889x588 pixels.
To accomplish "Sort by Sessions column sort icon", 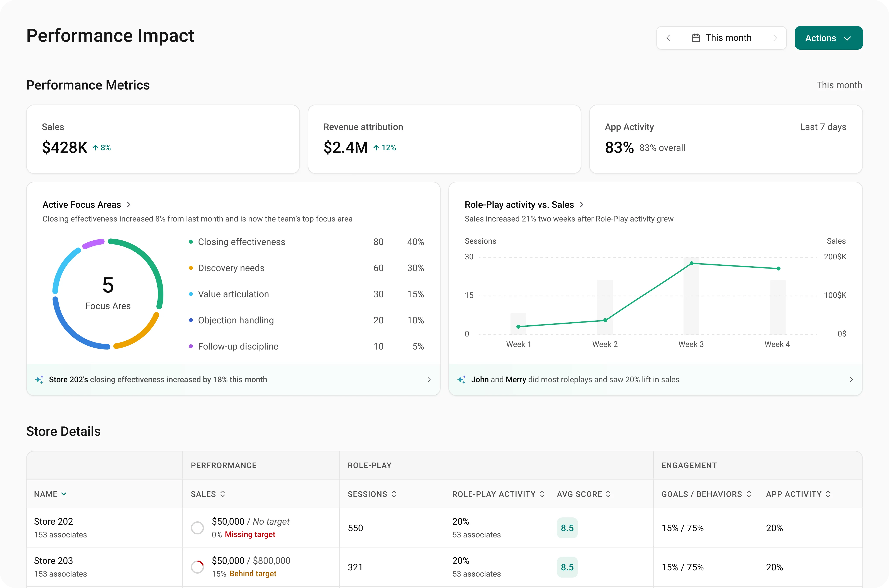I will pyautogui.click(x=394, y=494).
